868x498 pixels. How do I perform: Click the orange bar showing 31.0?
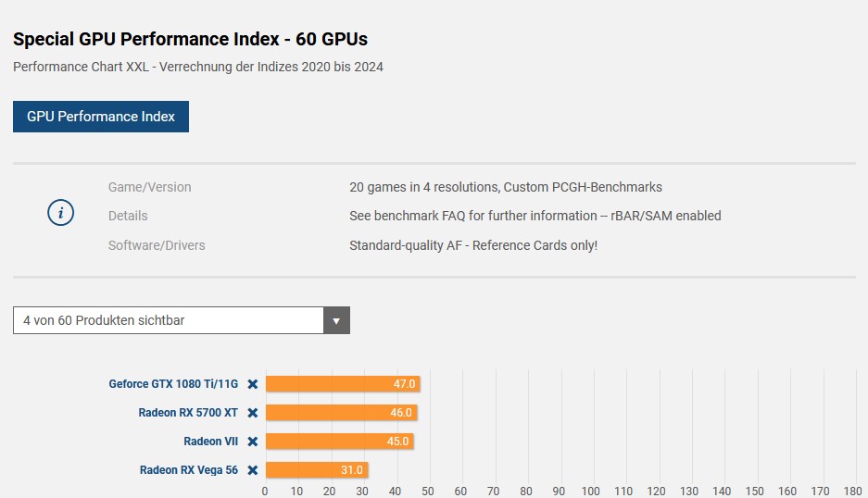(x=316, y=470)
